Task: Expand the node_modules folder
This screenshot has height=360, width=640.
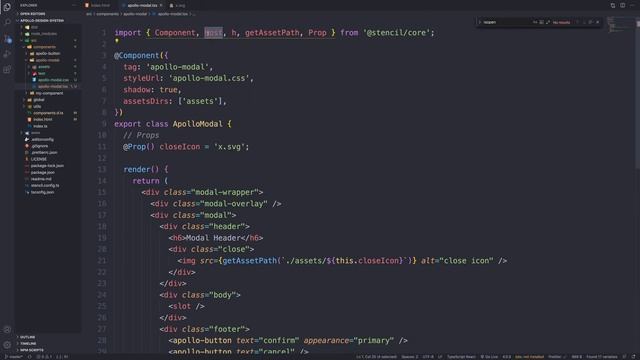Action: 44,34
